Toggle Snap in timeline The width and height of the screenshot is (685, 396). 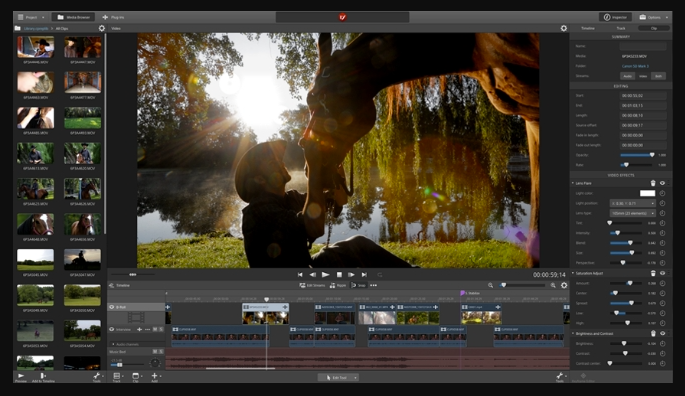[x=358, y=285]
